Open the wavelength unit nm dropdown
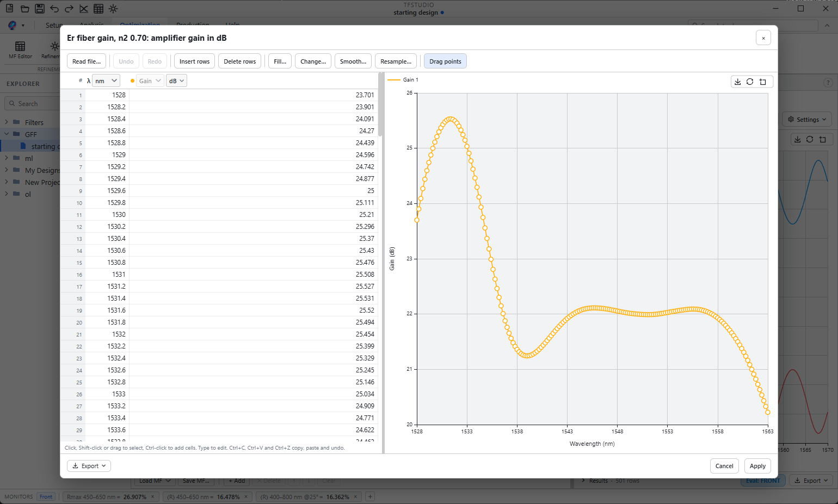 (106, 80)
